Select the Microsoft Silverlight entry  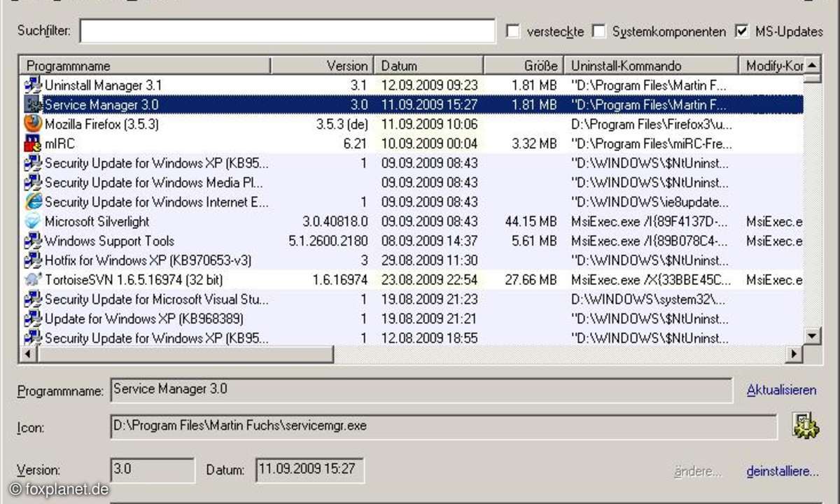tap(97, 222)
